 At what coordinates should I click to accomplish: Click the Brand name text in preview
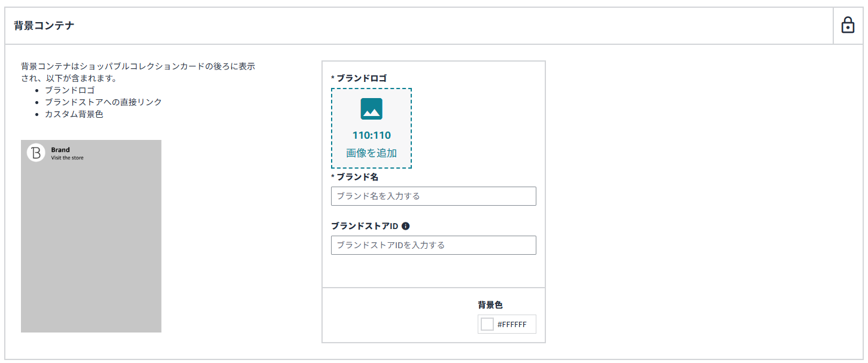[60, 150]
